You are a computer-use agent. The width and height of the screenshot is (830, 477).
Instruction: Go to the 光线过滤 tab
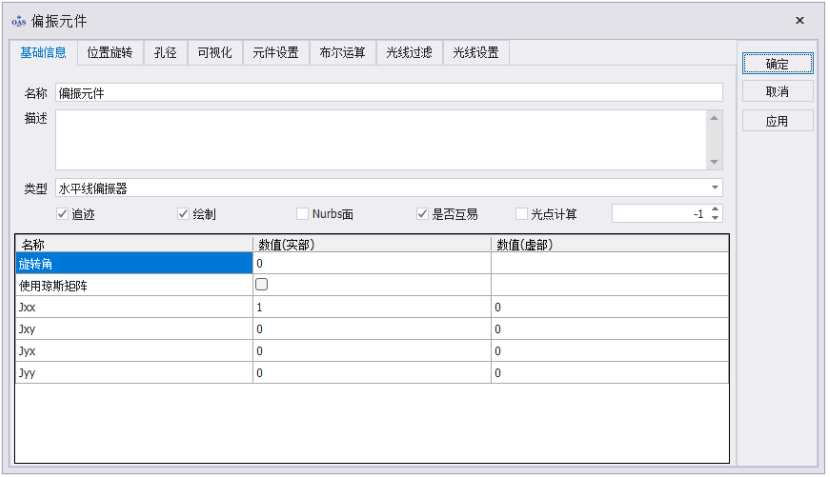coord(409,53)
